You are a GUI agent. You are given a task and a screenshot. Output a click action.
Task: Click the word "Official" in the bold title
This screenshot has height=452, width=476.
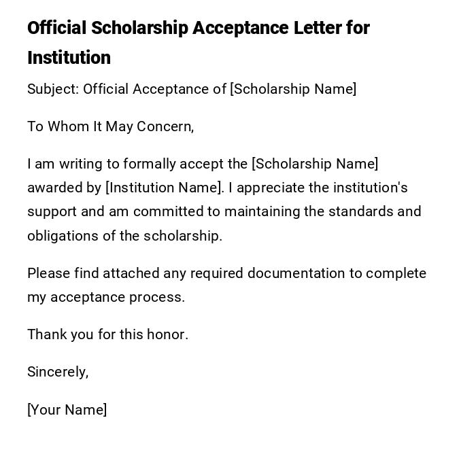56,28
